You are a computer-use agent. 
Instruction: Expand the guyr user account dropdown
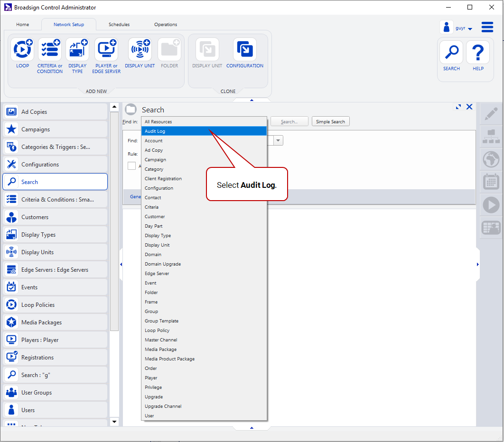pyautogui.click(x=470, y=29)
